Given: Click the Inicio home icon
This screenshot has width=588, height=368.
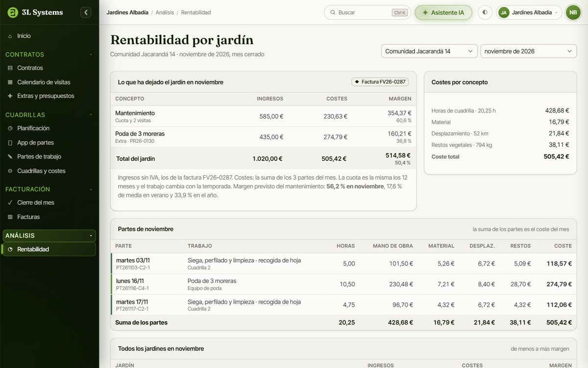Looking at the screenshot, I should click(x=10, y=36).
